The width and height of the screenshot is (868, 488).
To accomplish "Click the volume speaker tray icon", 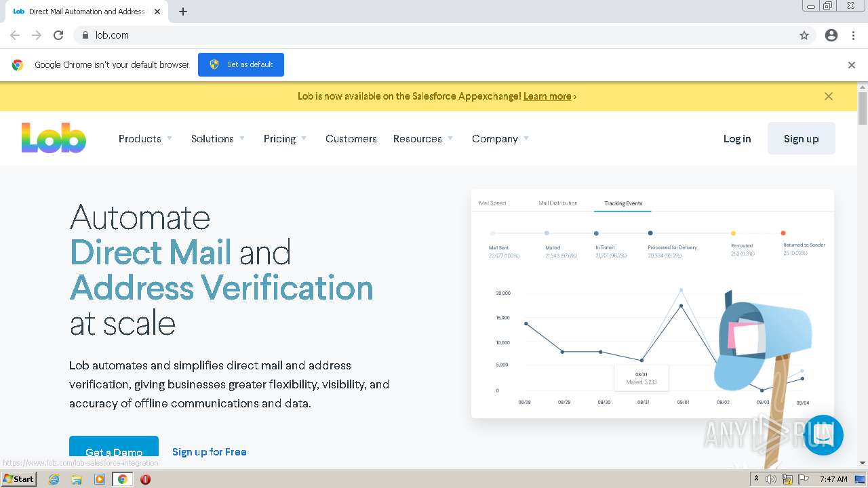I will coord(771,479).
